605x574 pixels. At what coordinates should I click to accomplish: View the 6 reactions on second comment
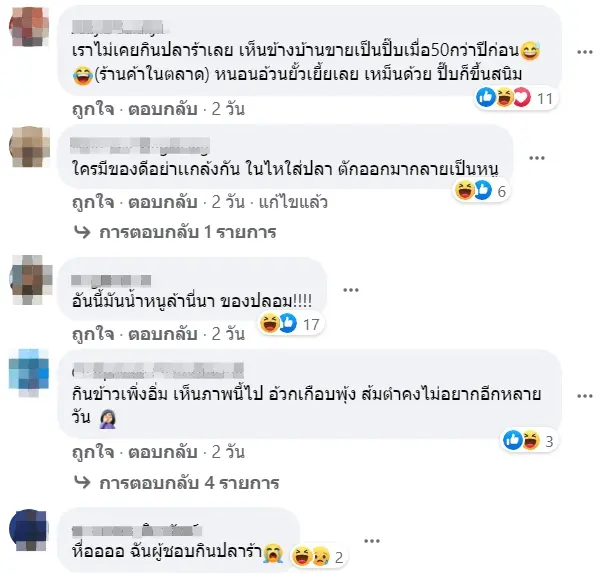(481, 191)
